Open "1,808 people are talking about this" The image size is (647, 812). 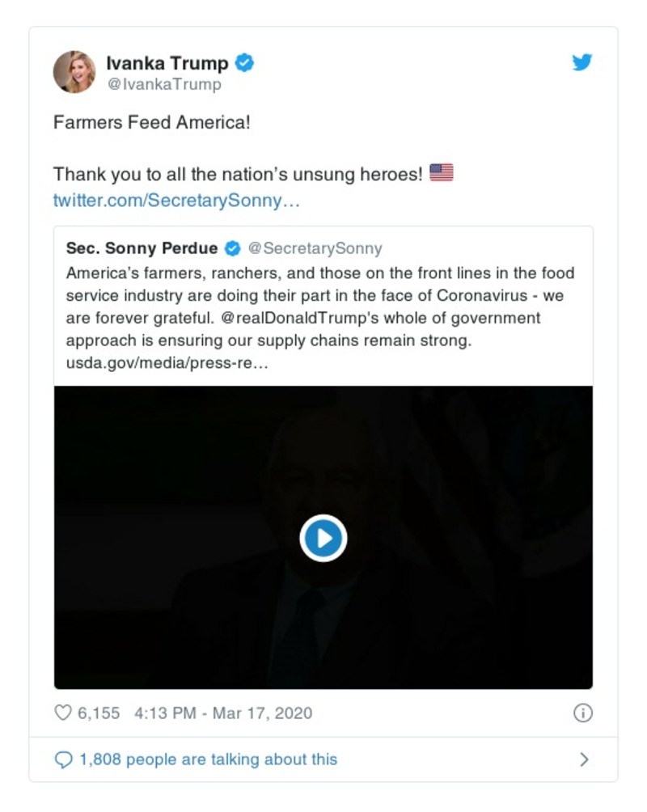click(207, 760)
